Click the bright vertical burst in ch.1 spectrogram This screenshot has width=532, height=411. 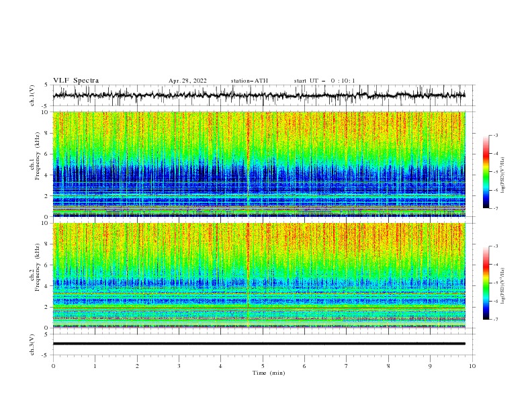coord(248,164)
